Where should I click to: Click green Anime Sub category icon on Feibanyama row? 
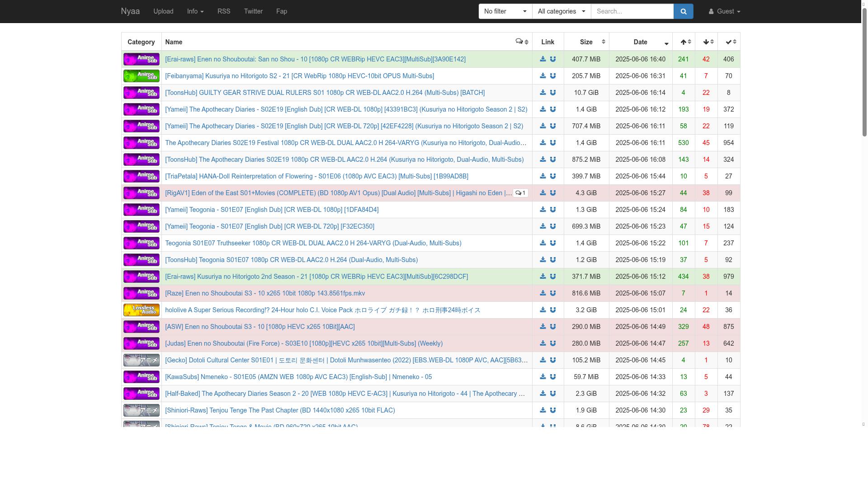click(141, 76)
